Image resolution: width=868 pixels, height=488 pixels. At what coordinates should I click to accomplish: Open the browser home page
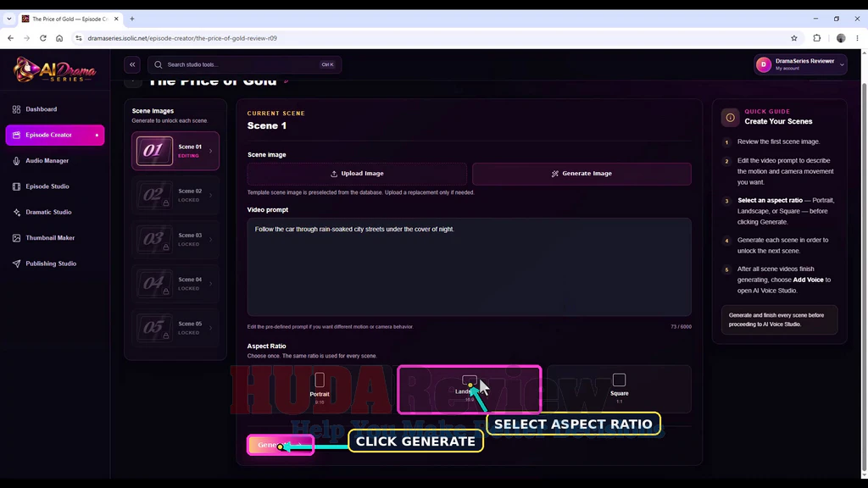coord(59,38)
